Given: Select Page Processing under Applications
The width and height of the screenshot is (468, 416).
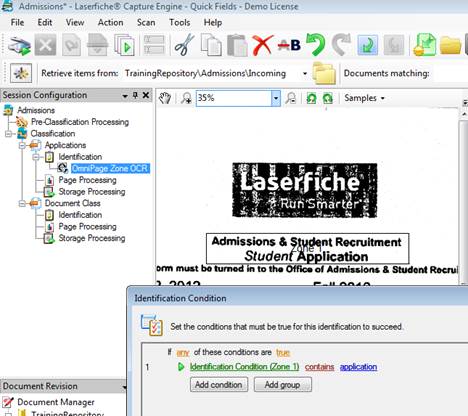Looking at the screenshot, I should [87, 180].
